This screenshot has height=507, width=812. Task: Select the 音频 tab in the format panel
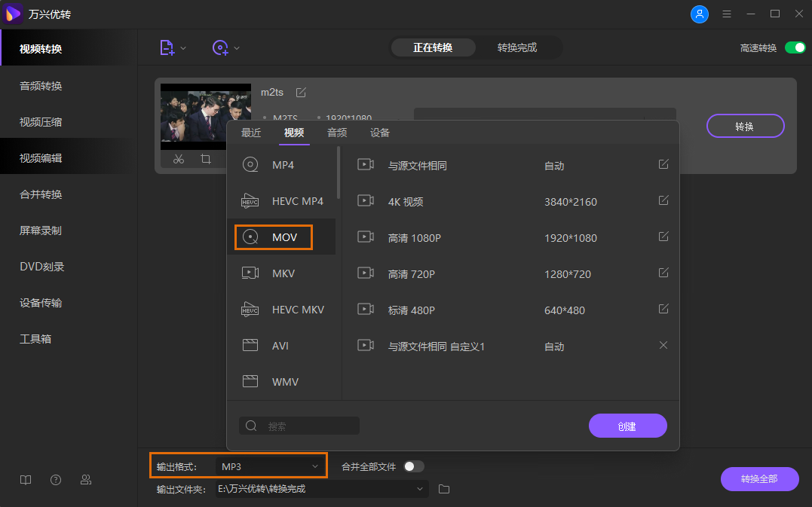coord(337,132)
